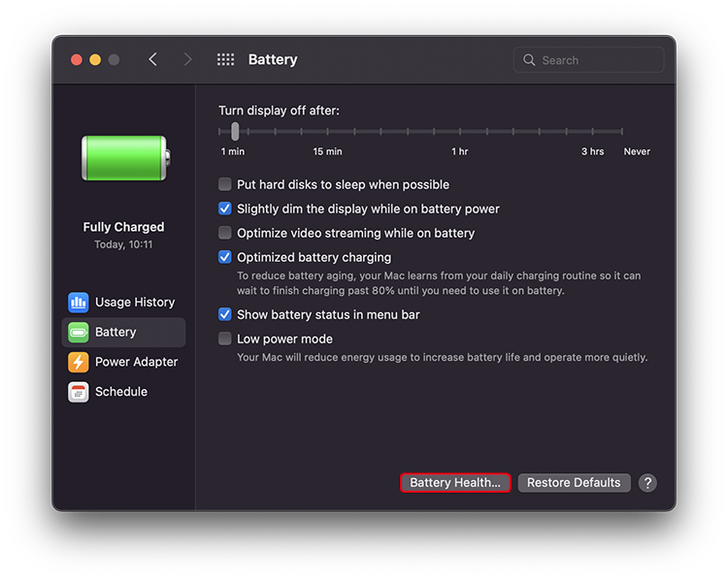Uncheck Show battery status in menu bar
This screenshot has height=580, width=728.
coord(225,314)
